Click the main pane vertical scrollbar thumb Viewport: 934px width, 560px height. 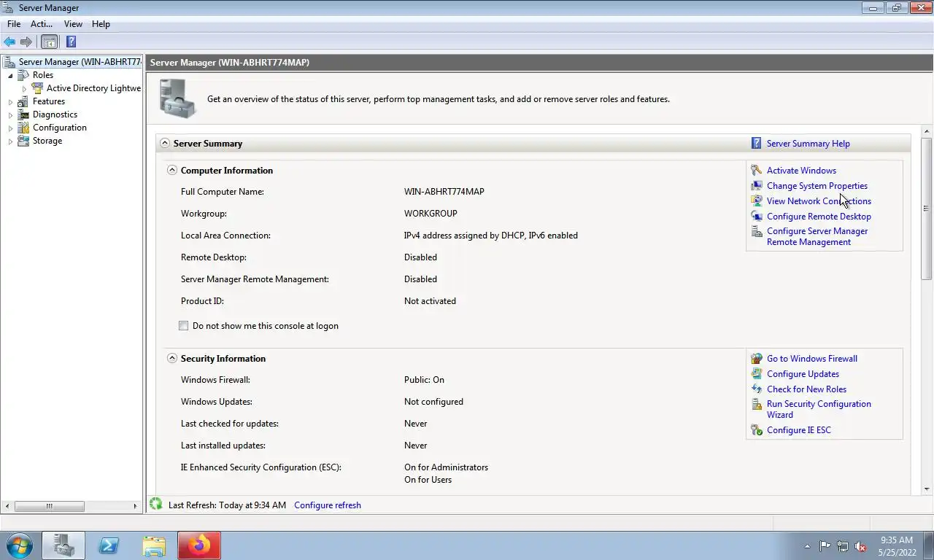927,208
